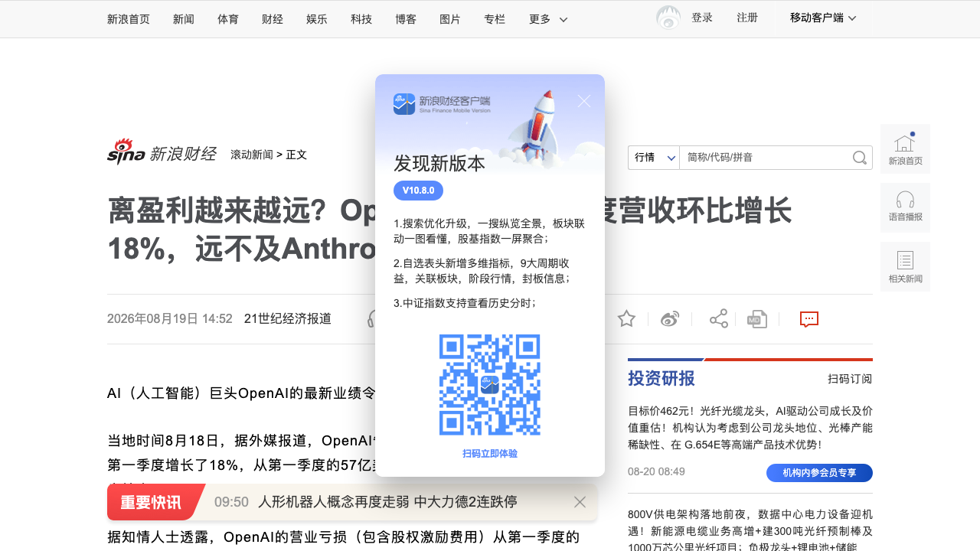Click the 21世纪经济报道 source link

click(x=288, y=318)
